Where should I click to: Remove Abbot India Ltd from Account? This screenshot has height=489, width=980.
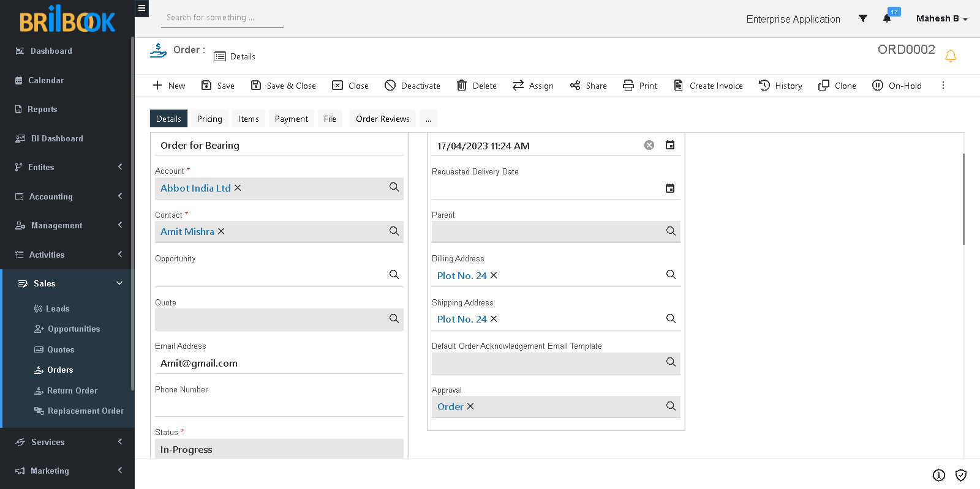click(238, 188)
